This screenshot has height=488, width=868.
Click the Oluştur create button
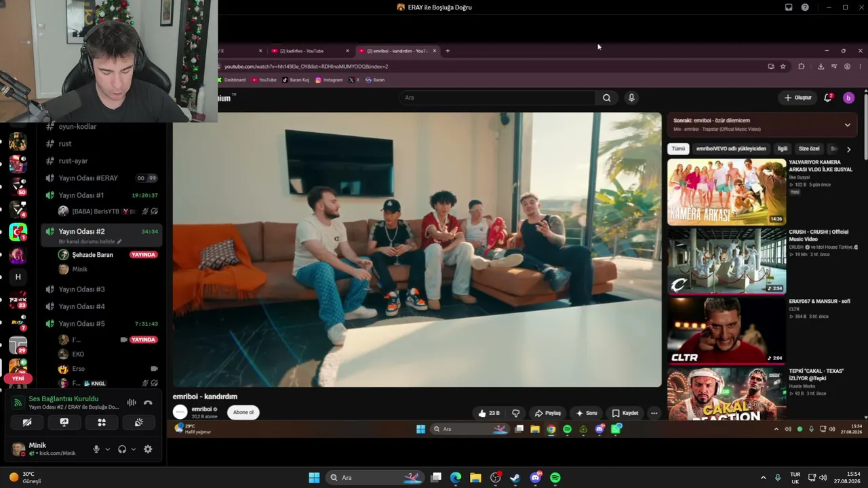point(797,98)
